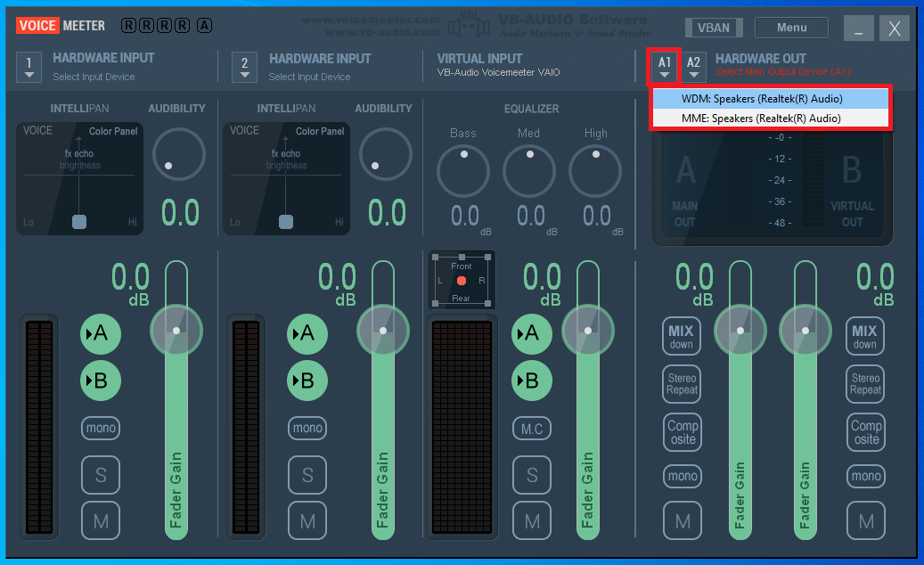Toggle Composite on bus B
Viewport: 924px width, 565px height.
click(x=866, y=432)
